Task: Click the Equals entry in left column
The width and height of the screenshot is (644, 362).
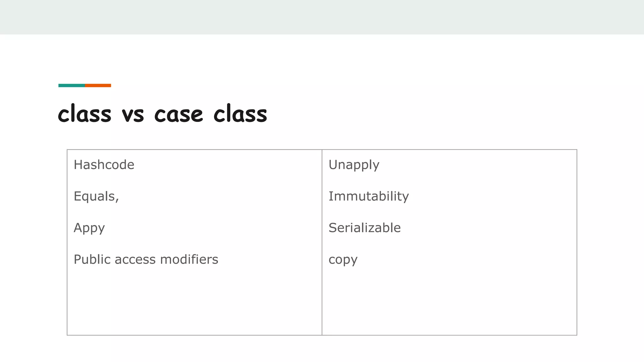Action: [96, 196]
